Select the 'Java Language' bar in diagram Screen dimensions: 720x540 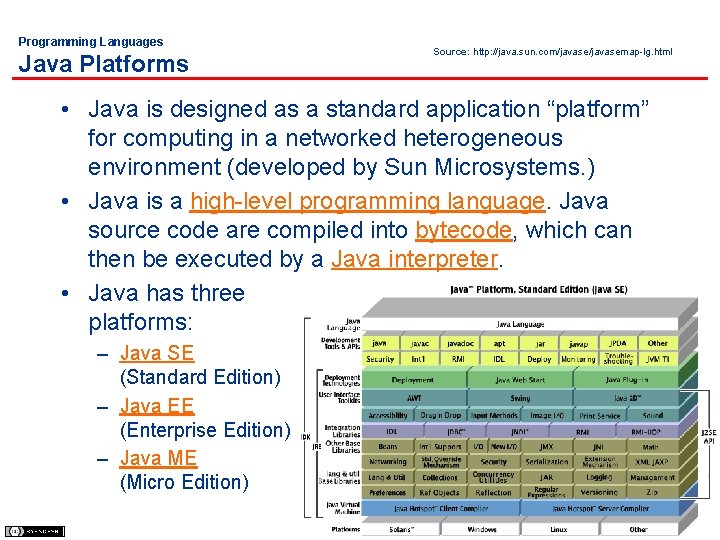coord(520,324)
